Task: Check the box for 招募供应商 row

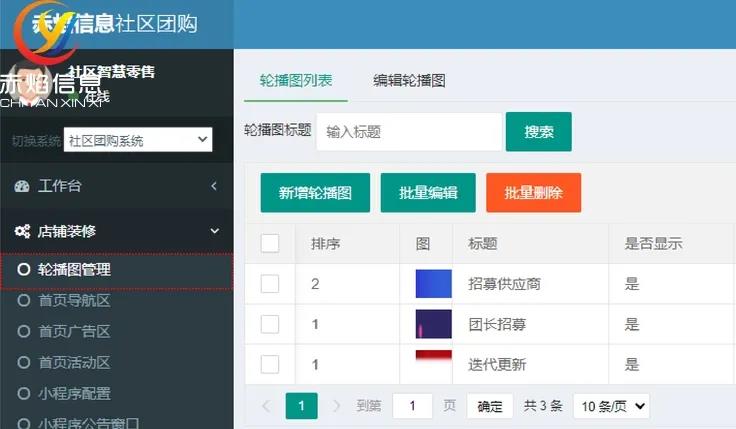Action: (270, 284)
